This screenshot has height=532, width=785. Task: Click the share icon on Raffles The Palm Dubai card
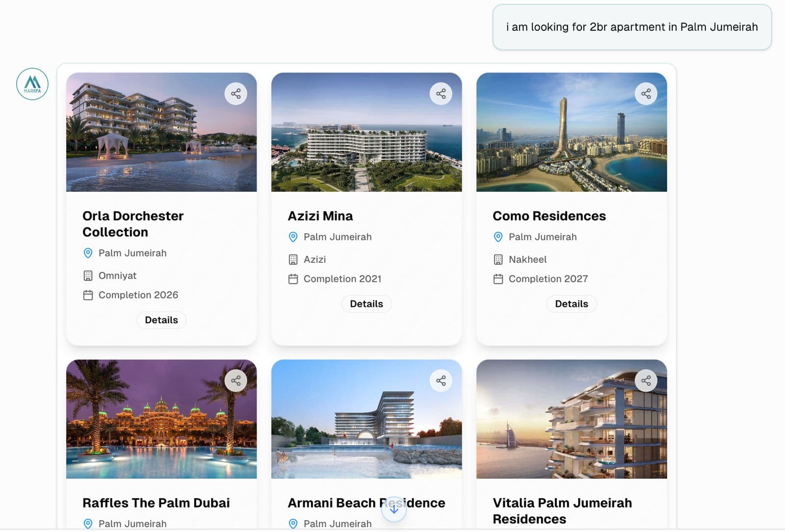[236, 380]
